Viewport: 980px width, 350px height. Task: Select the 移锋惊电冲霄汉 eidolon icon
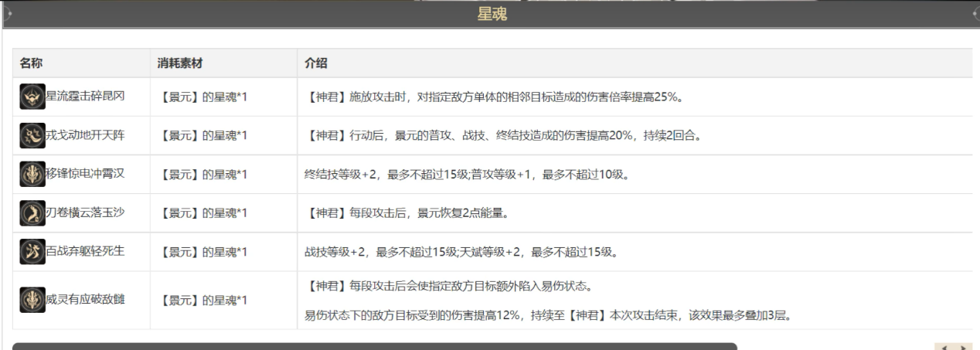[x=32, y=175]
